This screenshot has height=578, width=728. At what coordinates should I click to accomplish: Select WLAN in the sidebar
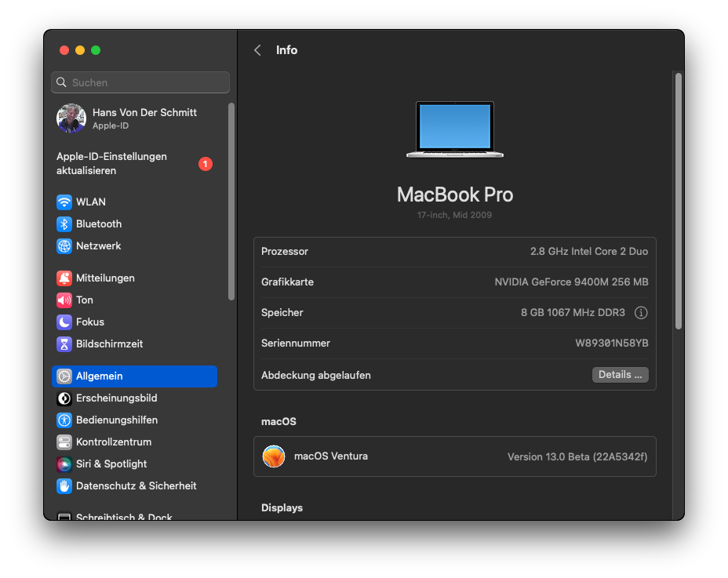135,202
